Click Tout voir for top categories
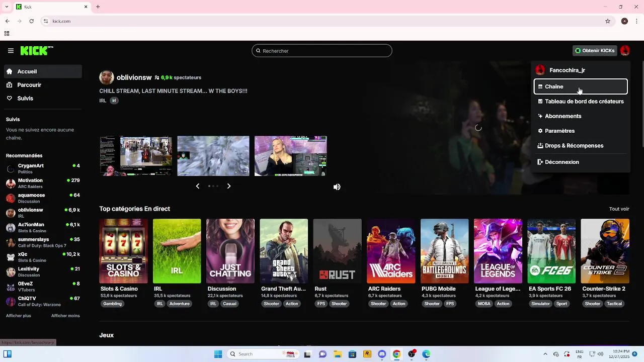This screenshot has height=362, width=644. pos(619,209)
